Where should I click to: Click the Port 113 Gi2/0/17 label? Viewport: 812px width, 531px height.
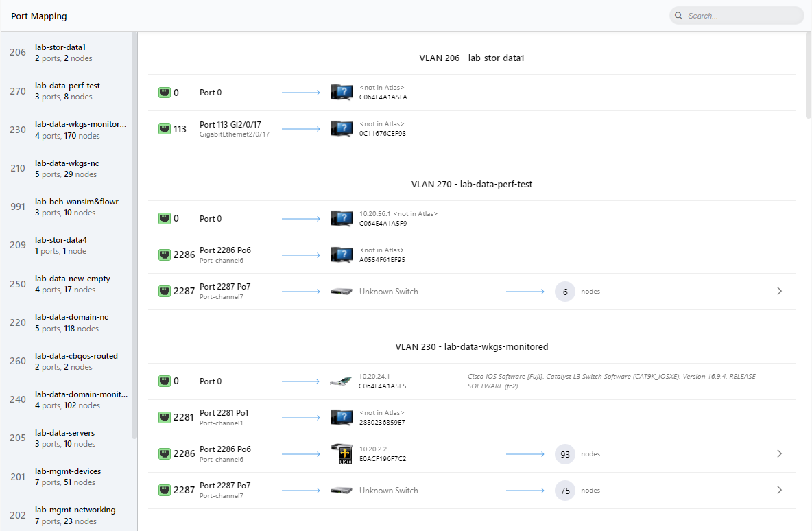(230, 124)
